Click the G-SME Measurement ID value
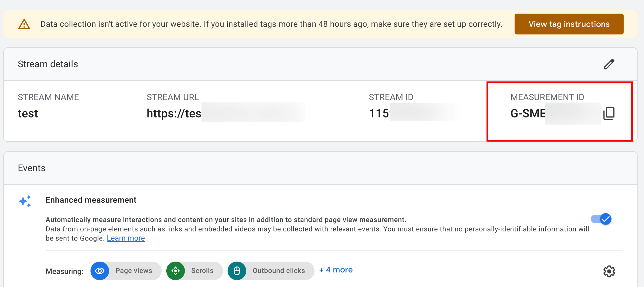The image size is (644, 287). [x=528, y=113]
